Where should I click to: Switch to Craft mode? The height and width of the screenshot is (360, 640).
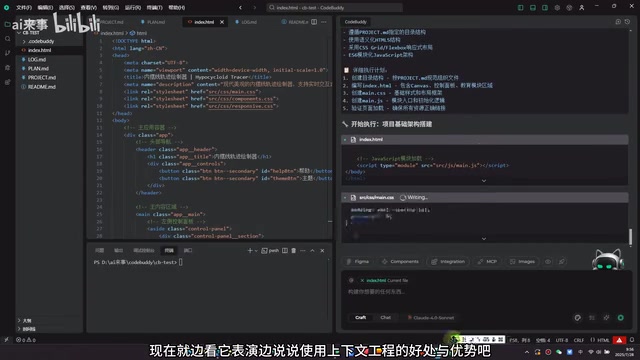pos(360,318)
